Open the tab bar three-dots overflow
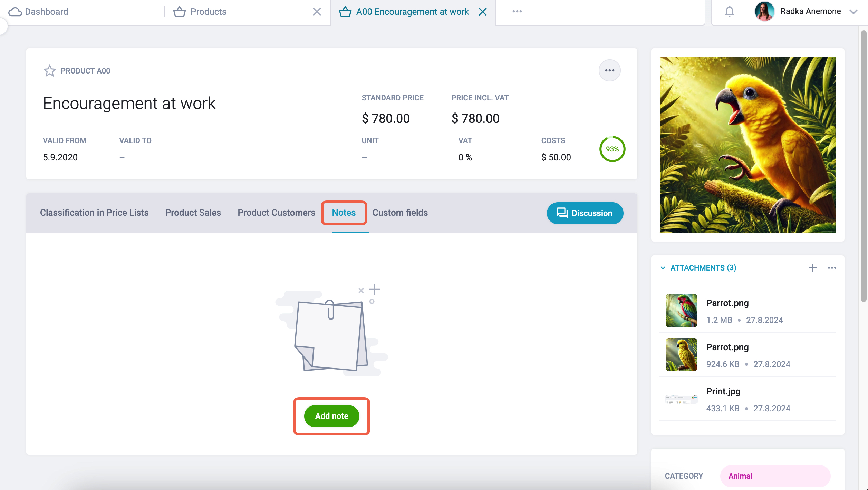This screenshot has width=868, height=490. pos(517,11)
